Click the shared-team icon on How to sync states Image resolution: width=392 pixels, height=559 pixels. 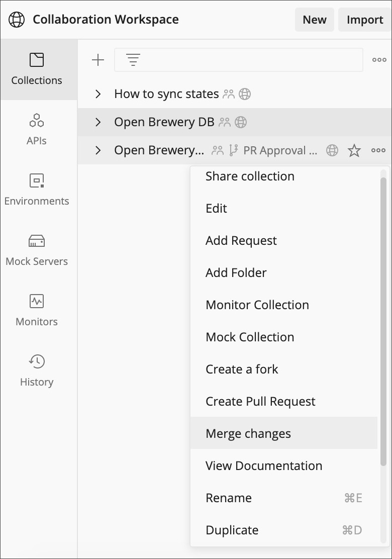[229, 94]
